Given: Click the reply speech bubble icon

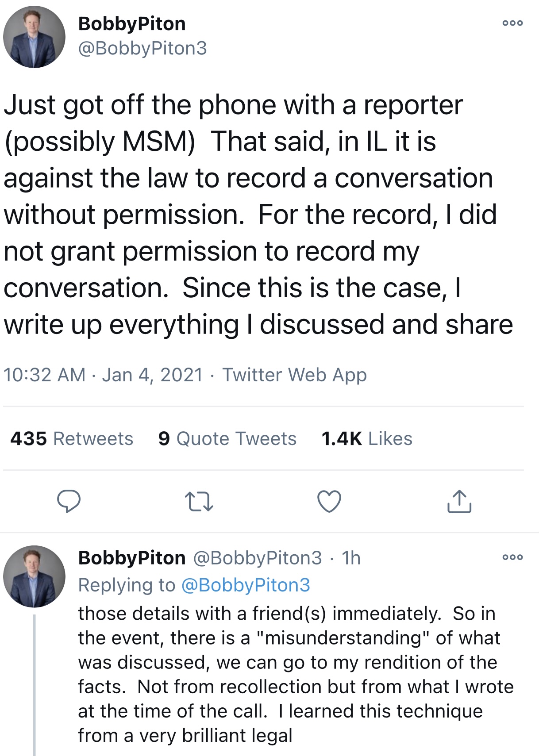Looking at the screenshot, I should [x=69, y=501].
